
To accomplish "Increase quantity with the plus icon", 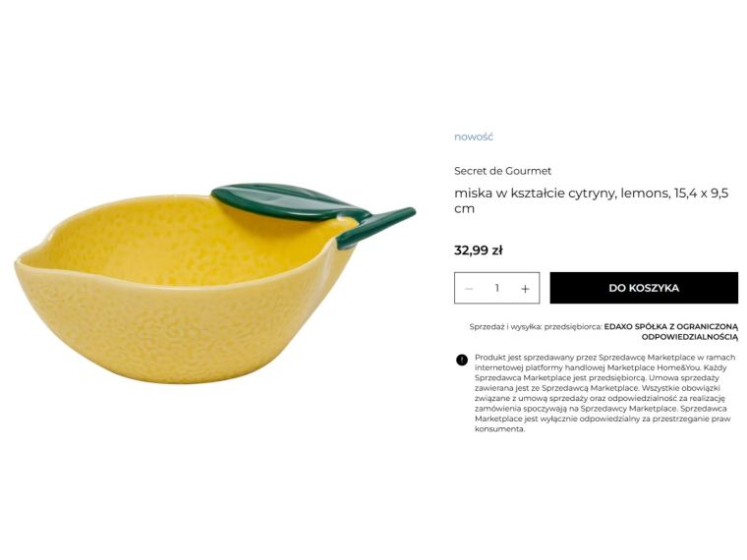I will point(525,289).
